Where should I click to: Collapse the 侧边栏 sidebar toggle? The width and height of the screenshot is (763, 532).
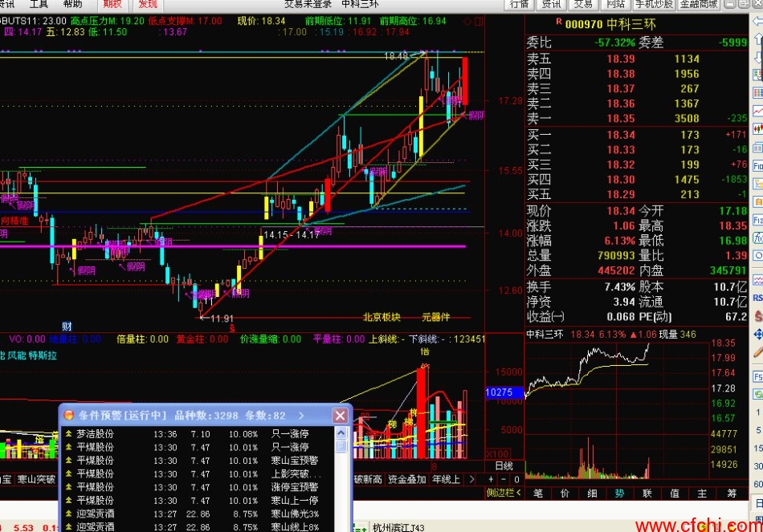tap(504, 493)
